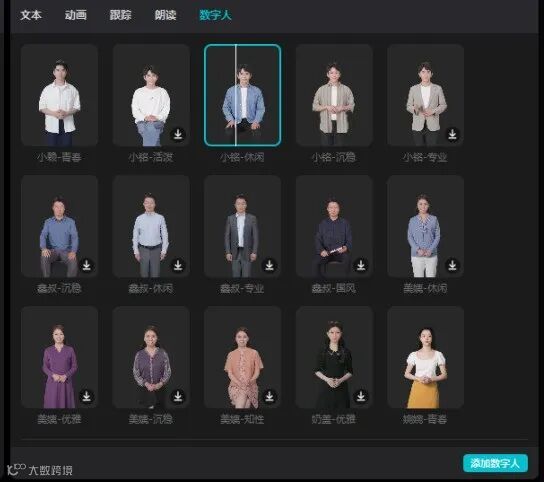Image resolution: width=544 pixels, height=482 pixels.
Task: Click the 添加数字人 button
Action: pos(495,463)
